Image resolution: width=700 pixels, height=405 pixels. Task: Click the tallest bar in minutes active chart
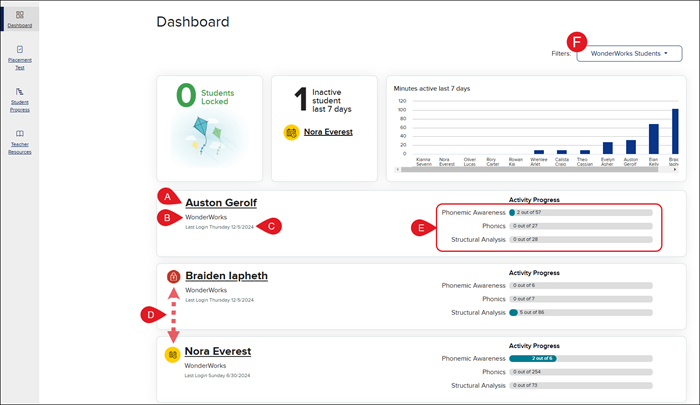[675, 132]
